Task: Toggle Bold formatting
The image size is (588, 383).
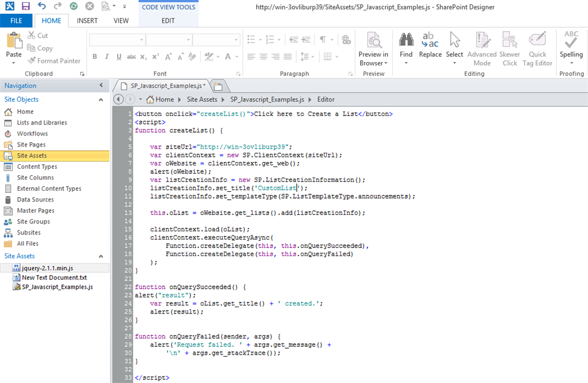Action: [95, 57]
